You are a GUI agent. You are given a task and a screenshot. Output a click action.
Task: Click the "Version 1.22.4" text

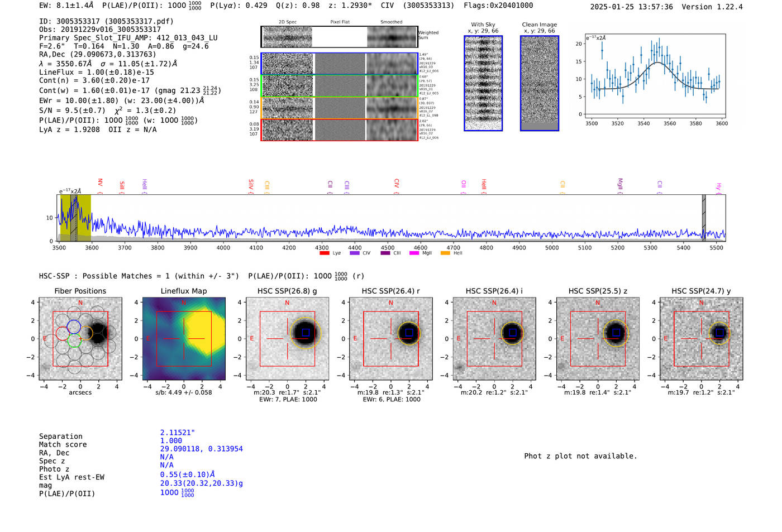pos(712,7)
